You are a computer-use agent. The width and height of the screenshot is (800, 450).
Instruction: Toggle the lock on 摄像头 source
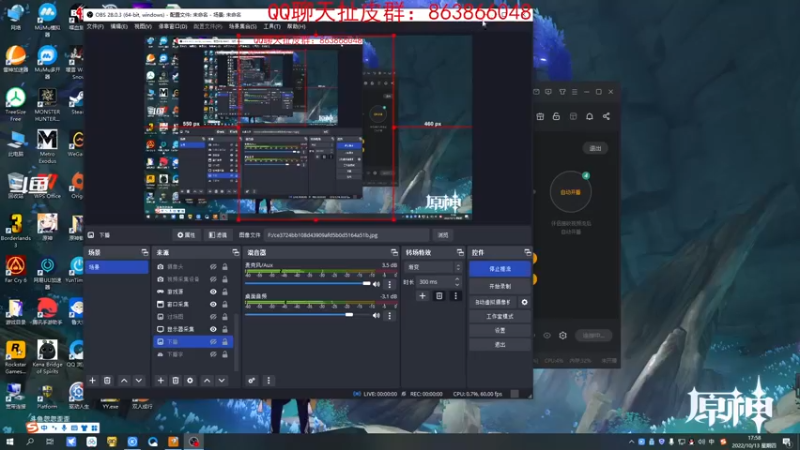click(224, 267)
